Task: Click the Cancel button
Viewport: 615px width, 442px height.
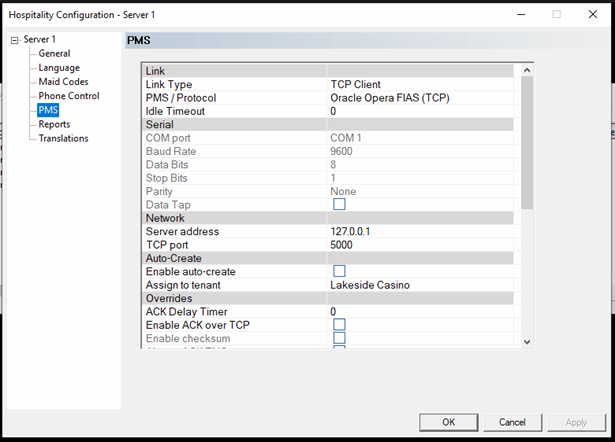Action: click(x=512, y=422)
